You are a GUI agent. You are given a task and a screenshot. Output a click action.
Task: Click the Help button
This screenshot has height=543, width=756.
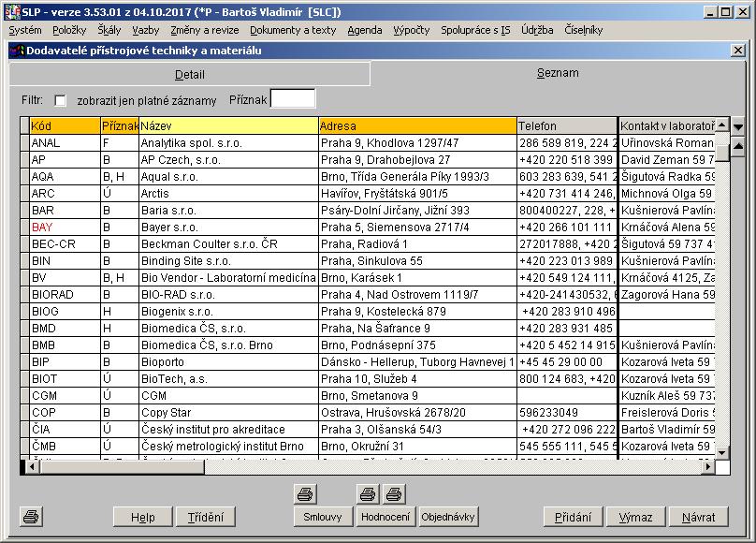(143, 517)
